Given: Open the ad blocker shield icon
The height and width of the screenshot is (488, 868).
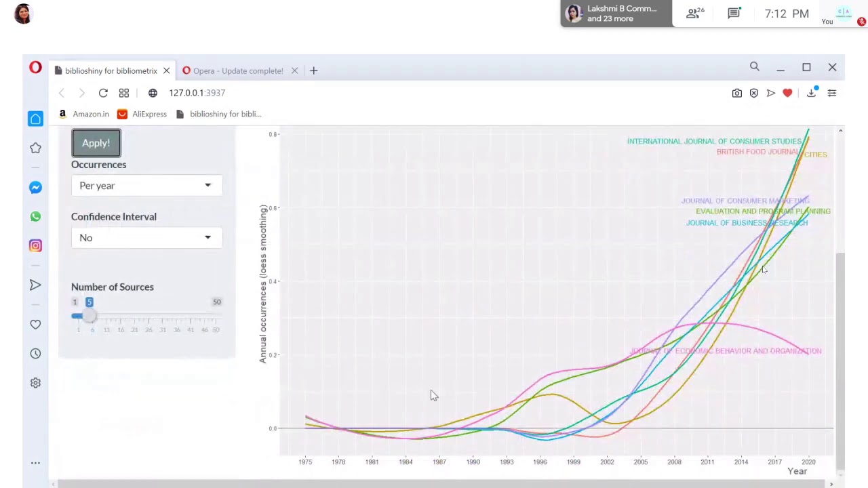Looking at the screenshot, I should click(754, 93).
